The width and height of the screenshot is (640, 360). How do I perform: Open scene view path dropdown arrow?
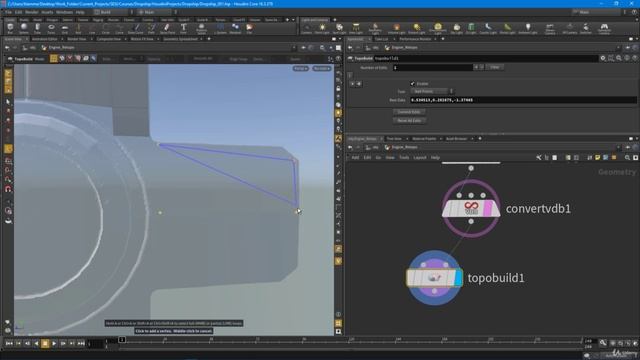294,48
